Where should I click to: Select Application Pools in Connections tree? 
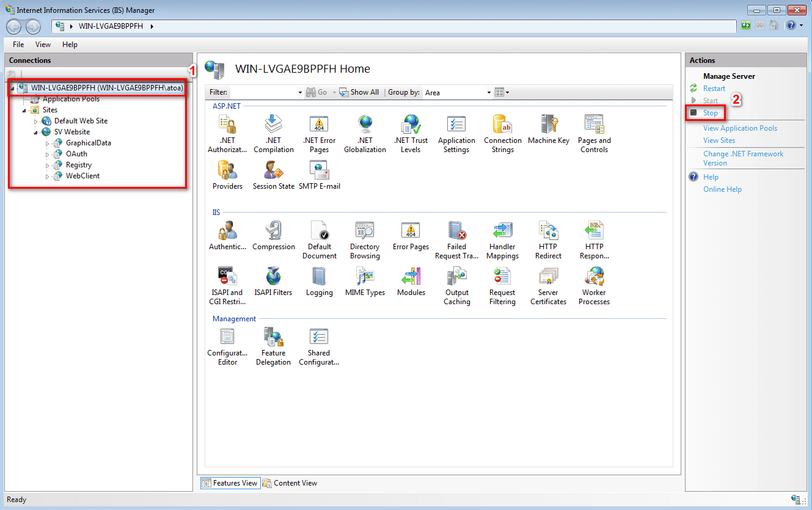coord(71,99)
